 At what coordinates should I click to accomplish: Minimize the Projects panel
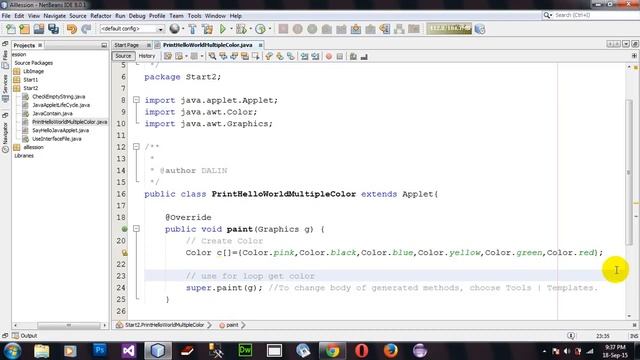[104, 45]
